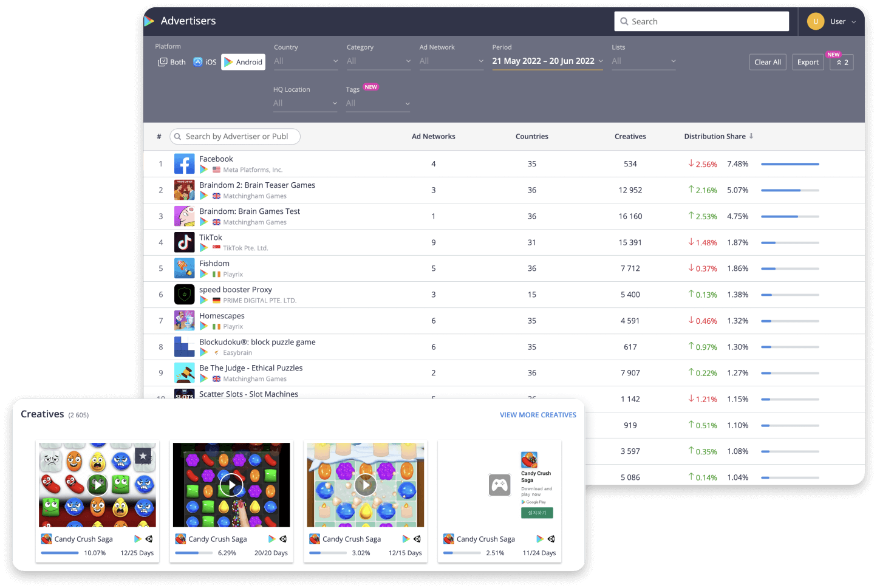Click the speed booster Proxy icon

tap(185, 295)
